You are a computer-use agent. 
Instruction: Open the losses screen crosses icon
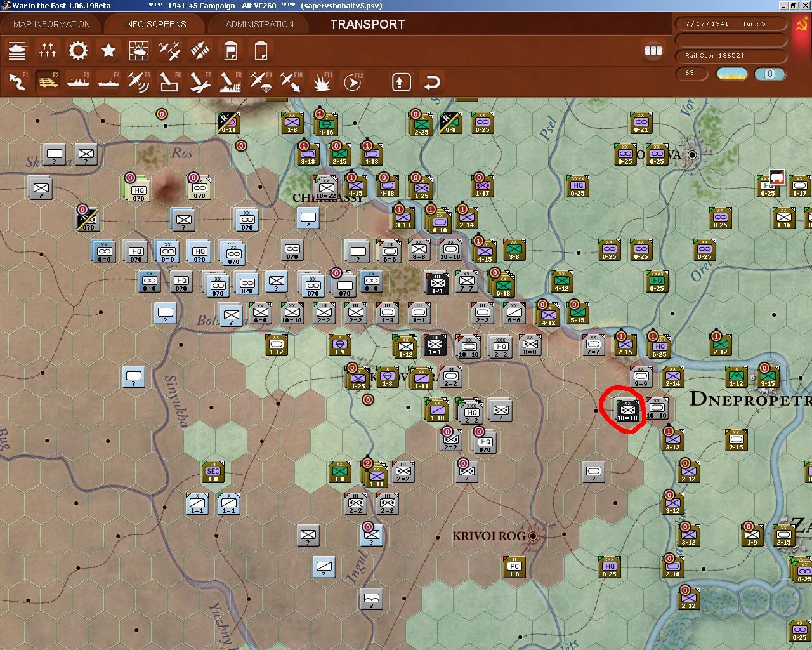[48, 51]
